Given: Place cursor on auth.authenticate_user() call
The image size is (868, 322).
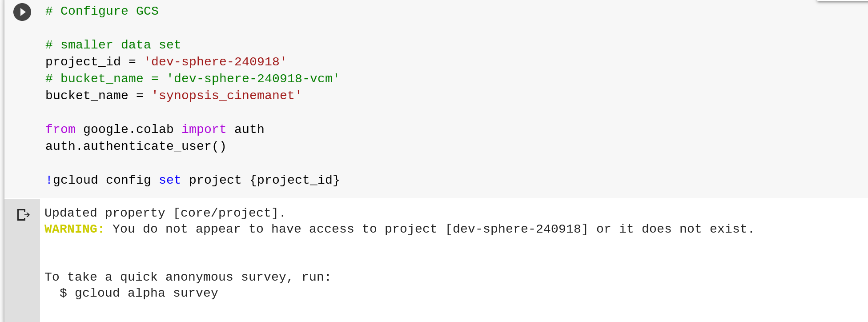Looking at the screenshot, I should (x=135, y=146).
